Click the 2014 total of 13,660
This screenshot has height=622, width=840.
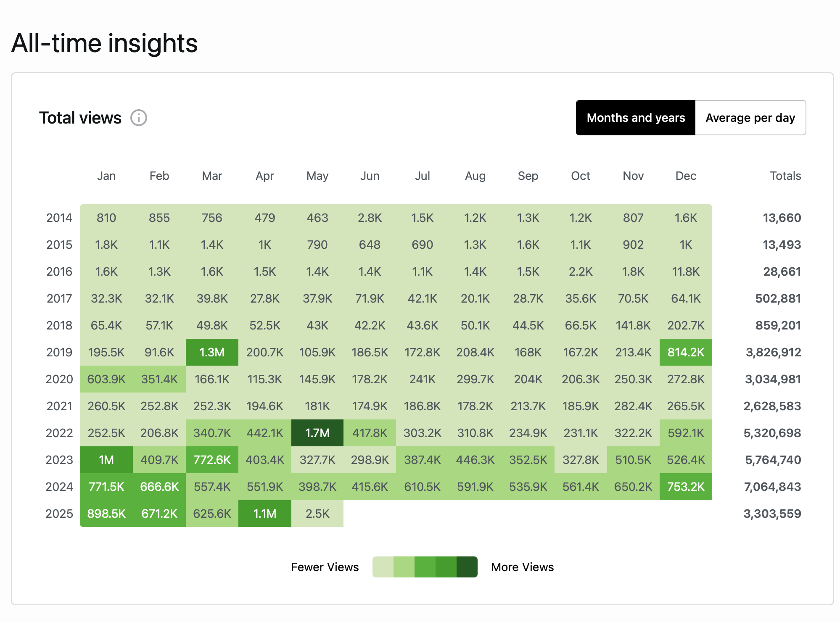click(782, 218)
